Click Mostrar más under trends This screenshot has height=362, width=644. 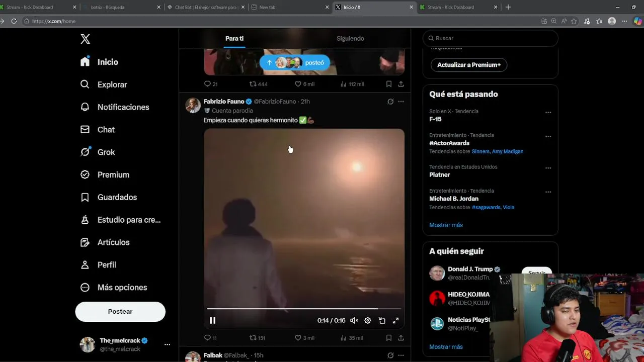coord(446,225)
